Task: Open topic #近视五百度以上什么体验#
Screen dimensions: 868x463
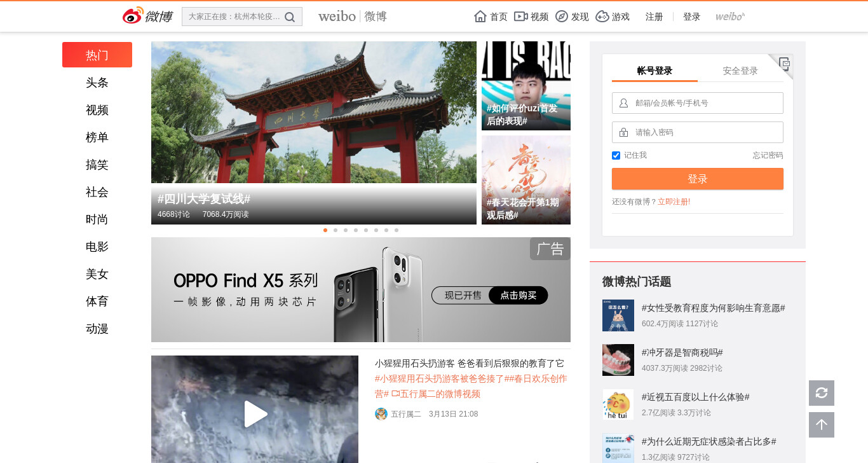Action: [x=696, y=397]
